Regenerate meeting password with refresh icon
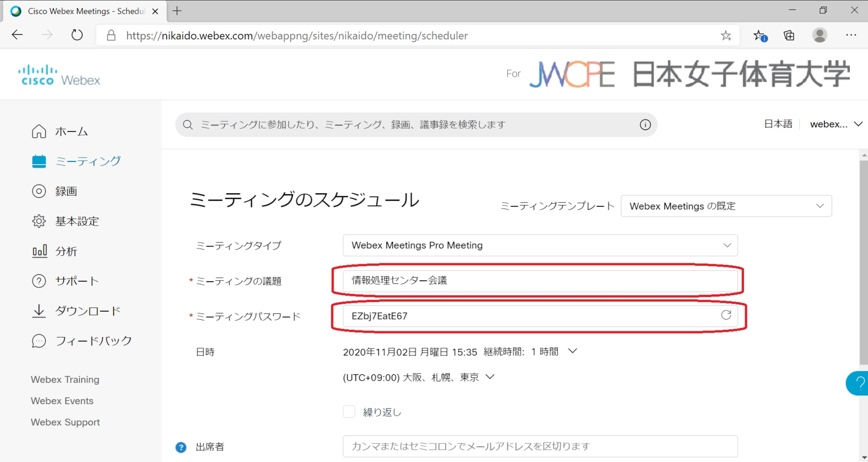 click(726, 315)
